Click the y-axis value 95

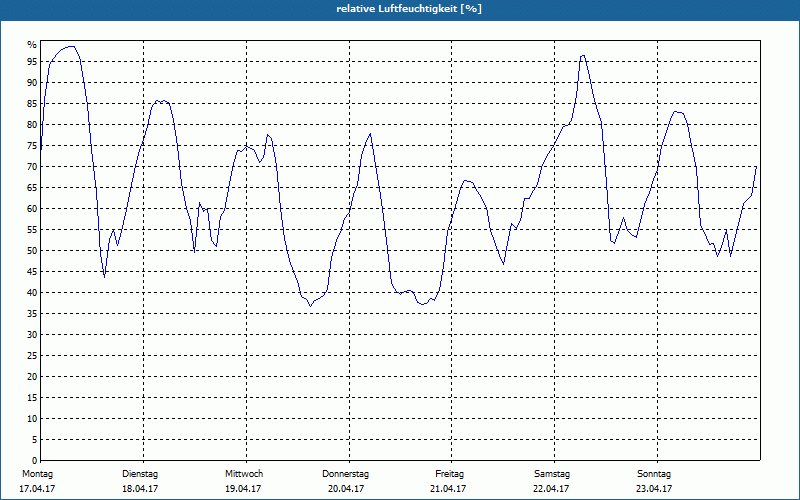pos(32,62)
